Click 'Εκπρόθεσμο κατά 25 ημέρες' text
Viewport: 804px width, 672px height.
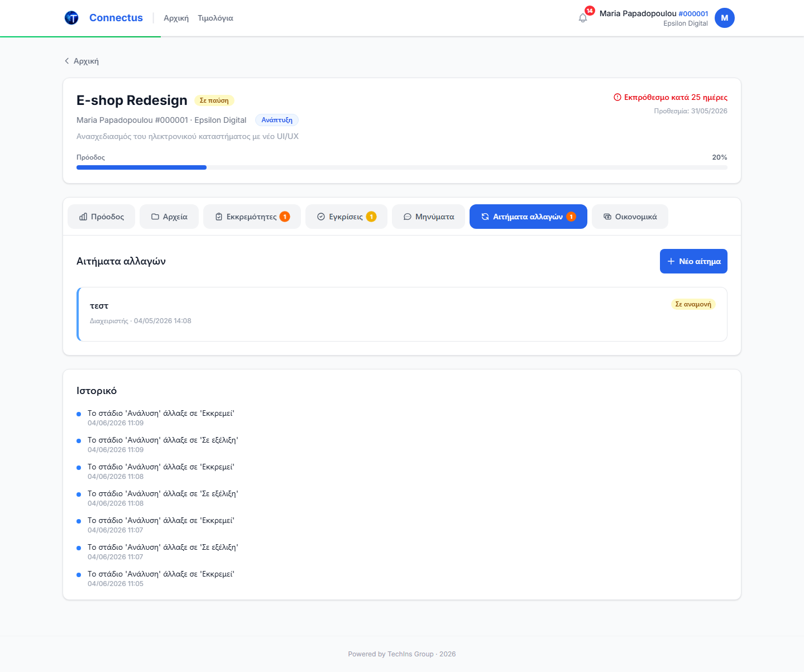[x=676, y=97]
